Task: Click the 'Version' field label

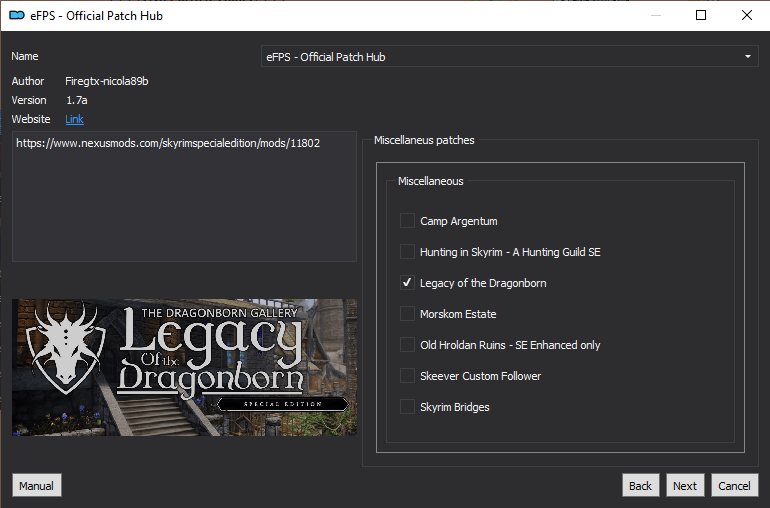Action: tap(29, 100)
